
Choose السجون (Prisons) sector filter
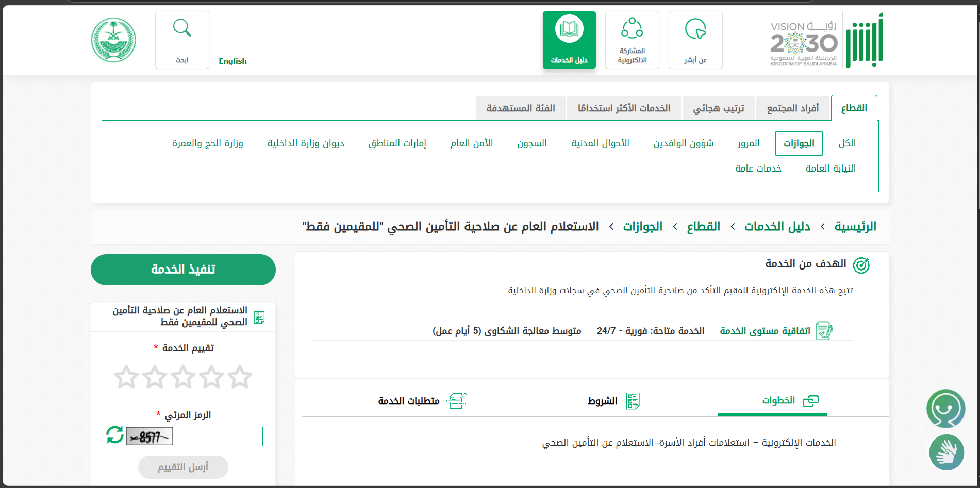532,143
